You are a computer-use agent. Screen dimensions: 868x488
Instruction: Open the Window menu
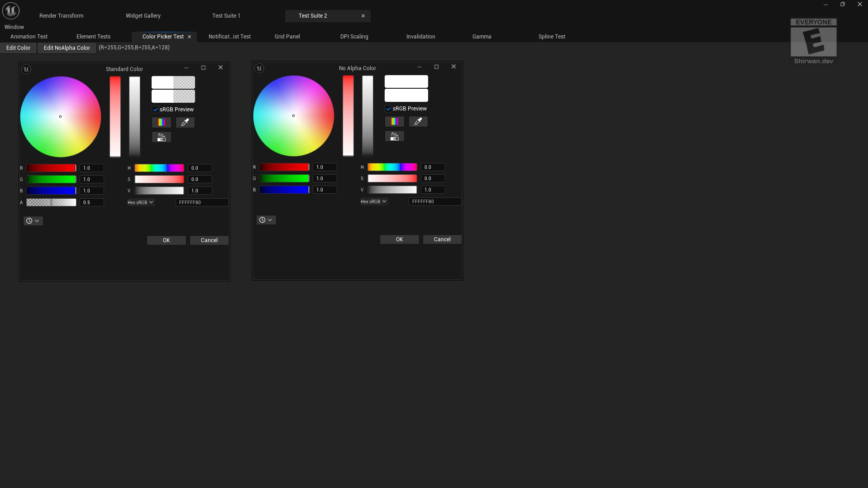click(14, 27)
